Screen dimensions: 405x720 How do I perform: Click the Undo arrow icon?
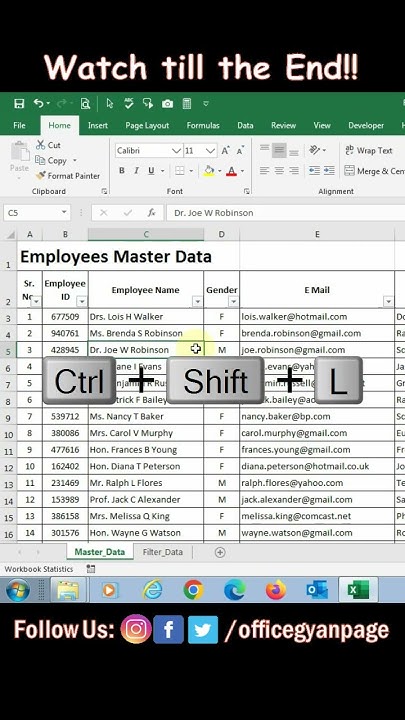[x=39, y=104]
